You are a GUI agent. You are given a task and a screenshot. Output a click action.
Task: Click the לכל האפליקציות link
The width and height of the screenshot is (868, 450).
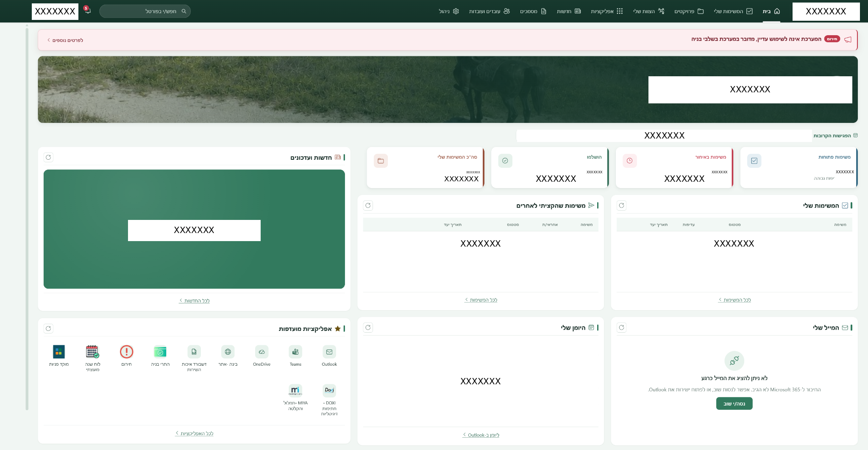pyautogui.click(x=195, y=433)
